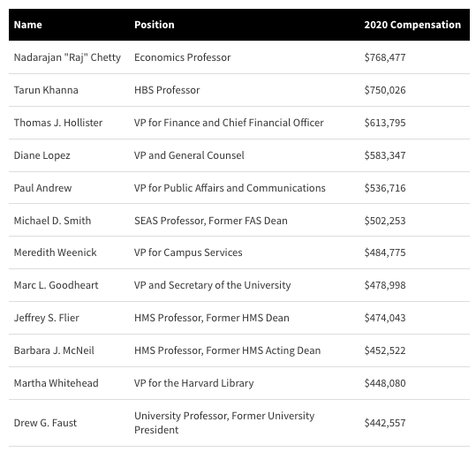This screenshot has height=452, width=476.
Task: Click Paul Andrew's name cell
Action: coord(42,188)
